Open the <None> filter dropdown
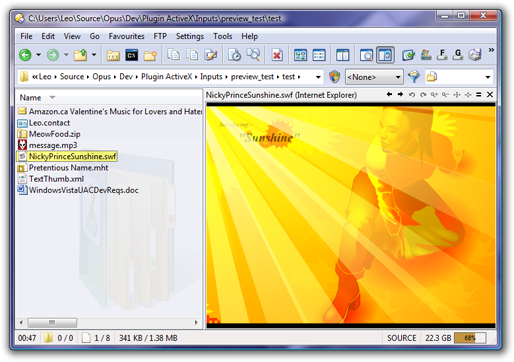This screenshot has height=362, width=514. 374,77
